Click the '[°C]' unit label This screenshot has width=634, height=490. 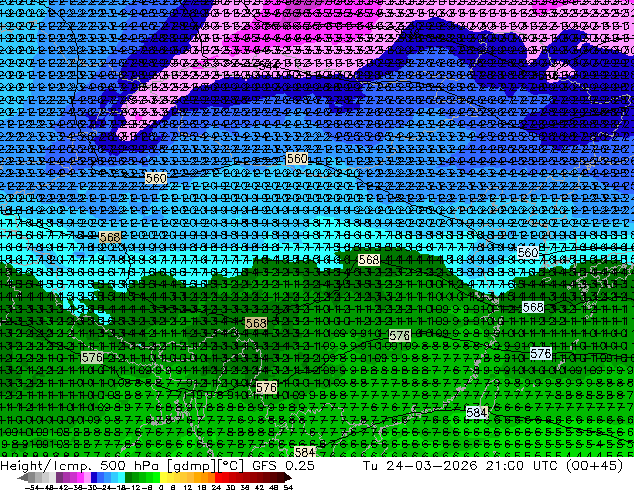(231, 466)
